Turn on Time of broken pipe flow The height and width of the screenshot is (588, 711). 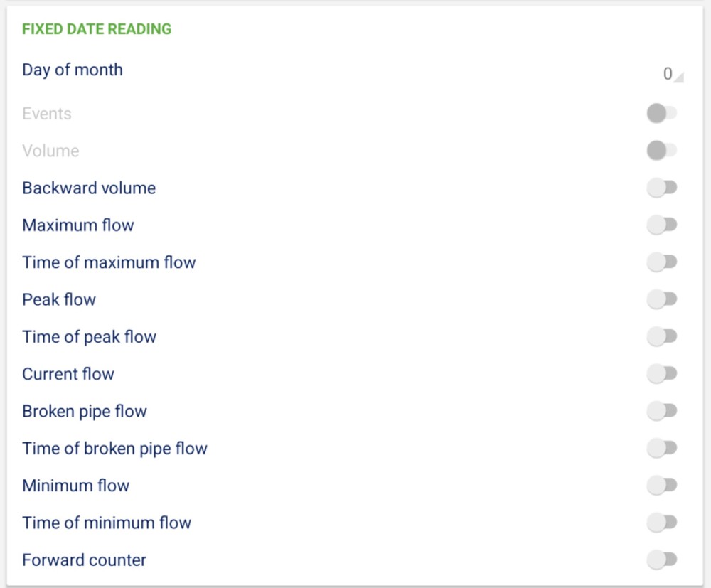click(x=662, y=448)
